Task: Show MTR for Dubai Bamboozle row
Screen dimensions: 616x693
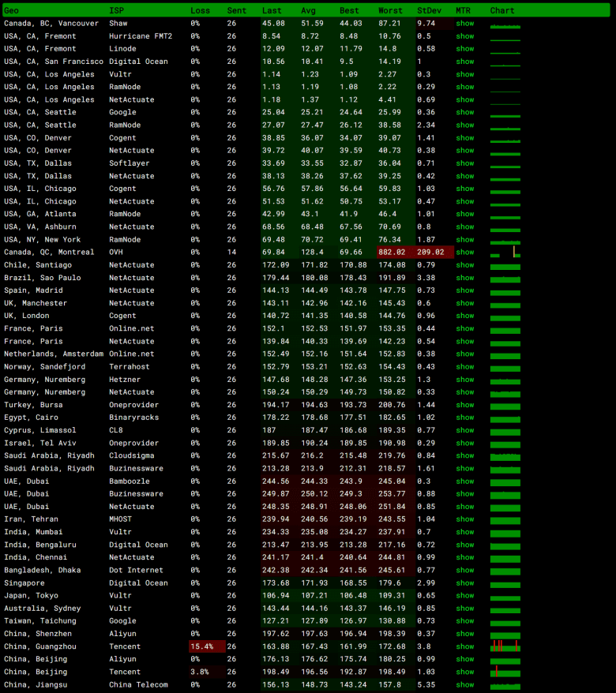Action: click(464, 481)
